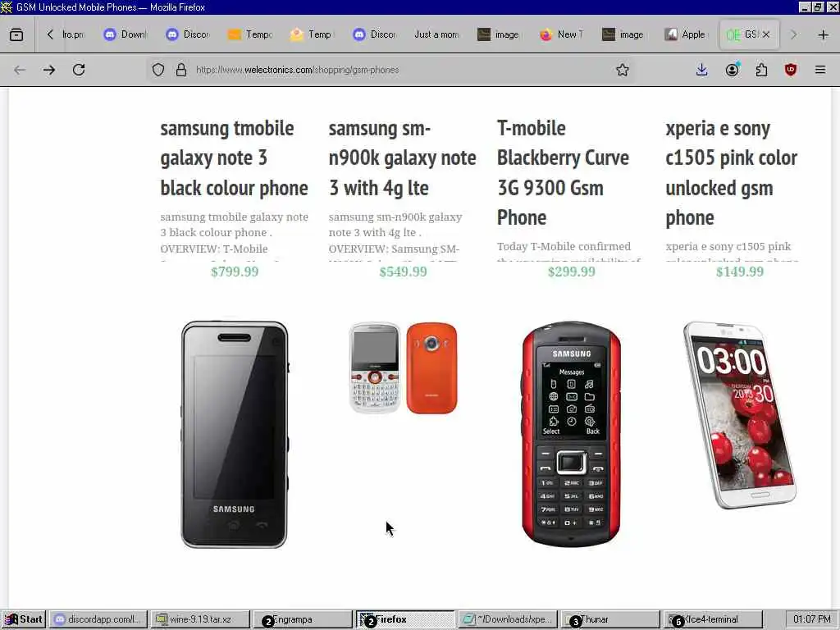Switch to ~/Downloads/xpe... taskbar window

pos(508,619)
